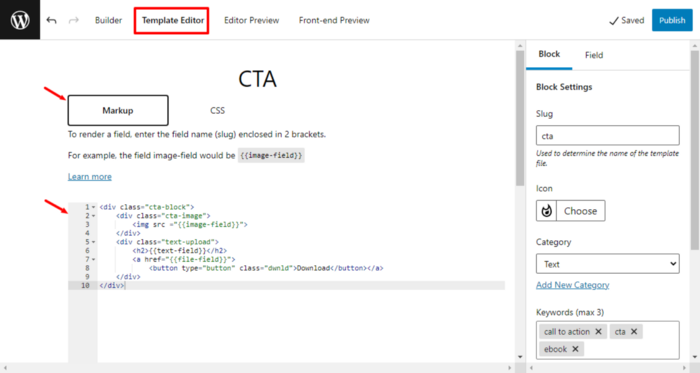Click the editor horizontal scrollbar right arrow
The width and height of the screenshot is (700, 373).
click(x=510, y=368)
